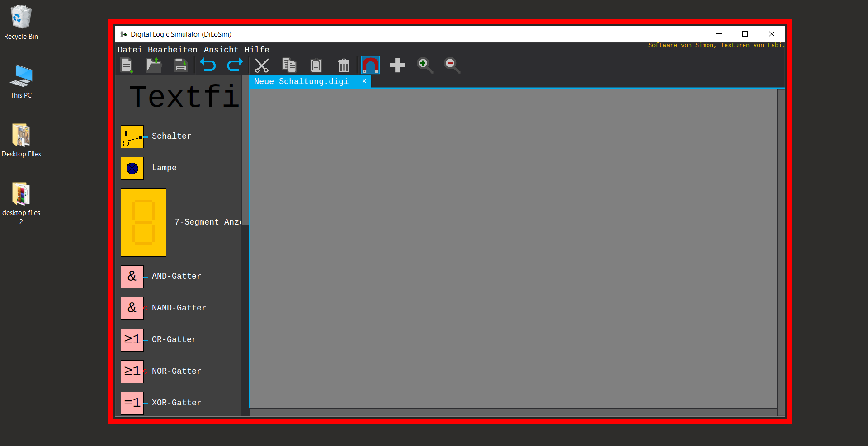Undo the last action with blue arrow
Viewport: 868px width, 446px height.
point(208,66)
